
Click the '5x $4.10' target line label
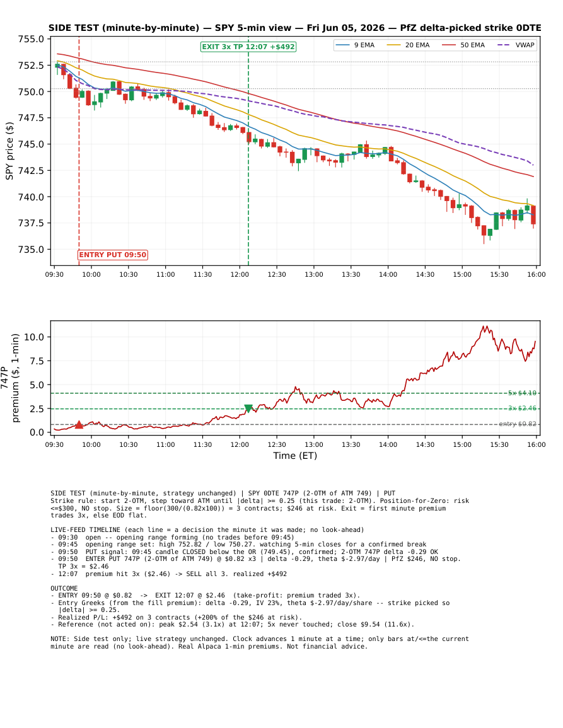click(522, 393)
